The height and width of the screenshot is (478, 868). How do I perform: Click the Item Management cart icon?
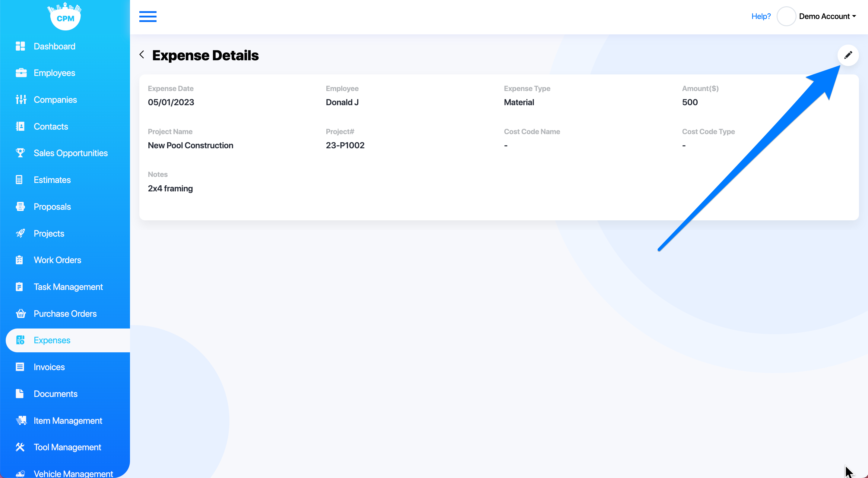coord(21,420)
